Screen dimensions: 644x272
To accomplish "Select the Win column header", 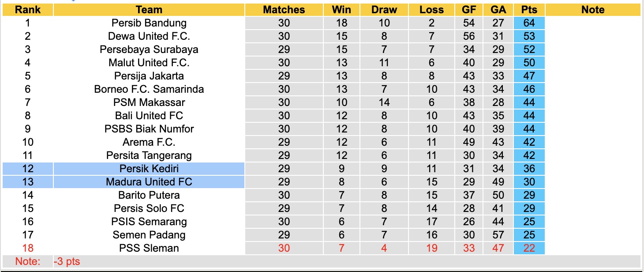I will (342, 10).
